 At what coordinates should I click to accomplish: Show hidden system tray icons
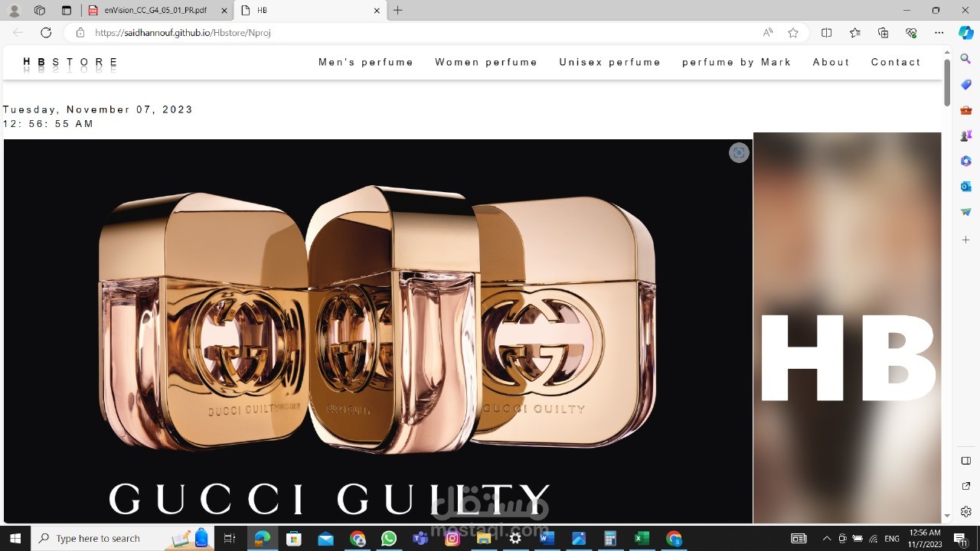[827, 539]
